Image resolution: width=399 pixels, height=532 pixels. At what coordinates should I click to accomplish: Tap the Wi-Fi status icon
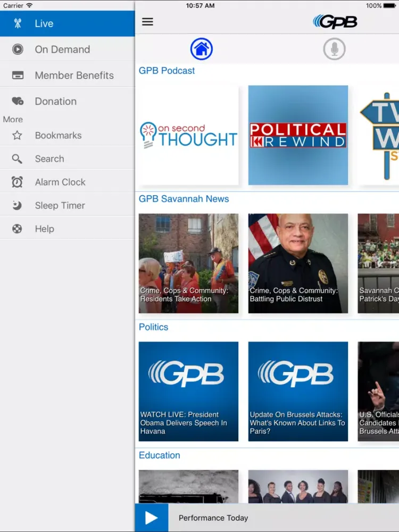29,5
